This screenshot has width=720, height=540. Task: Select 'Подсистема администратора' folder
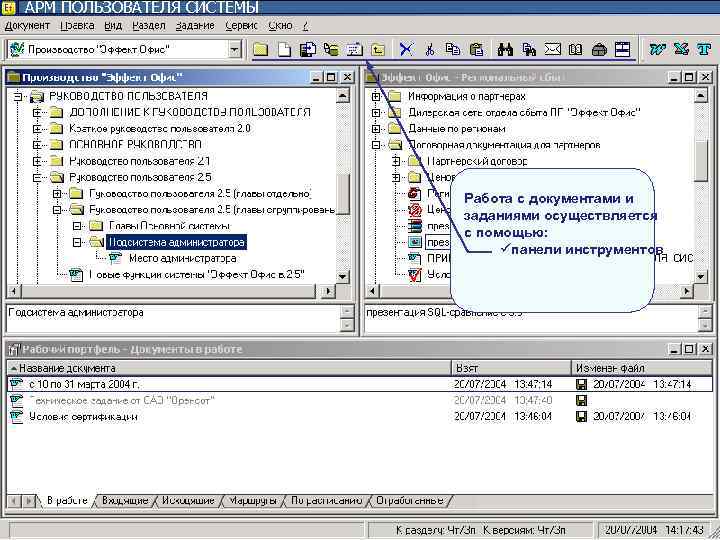coord(176,242)
